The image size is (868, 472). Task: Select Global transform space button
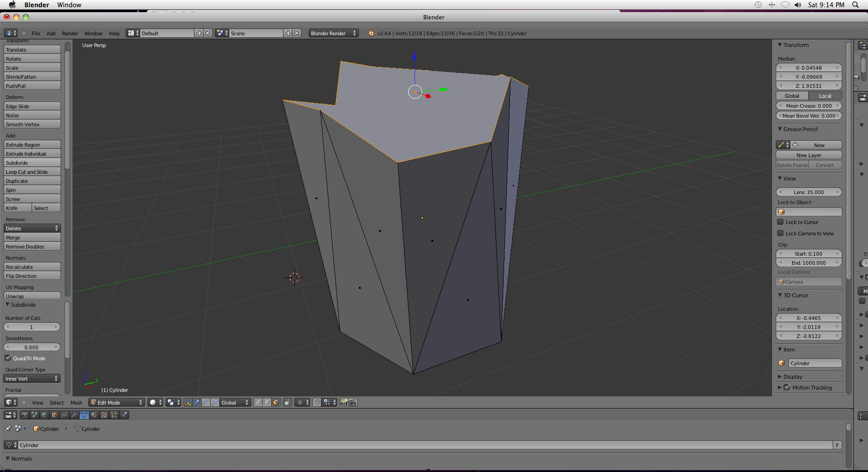(792, 96)
